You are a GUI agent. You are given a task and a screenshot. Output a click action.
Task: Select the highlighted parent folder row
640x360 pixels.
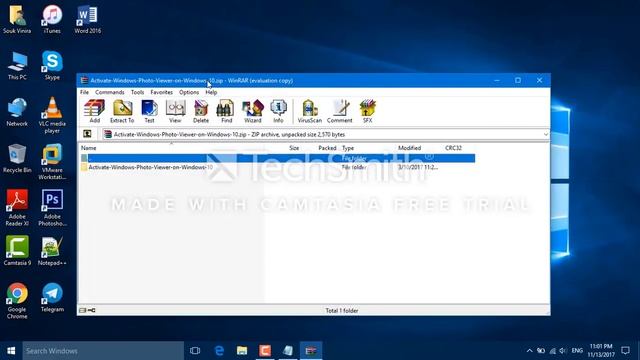278,158
